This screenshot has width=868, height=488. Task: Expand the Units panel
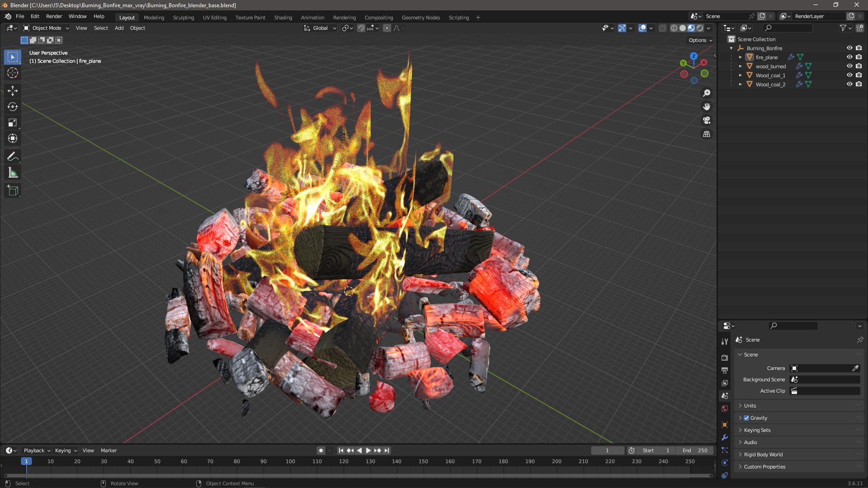point(750,406)
